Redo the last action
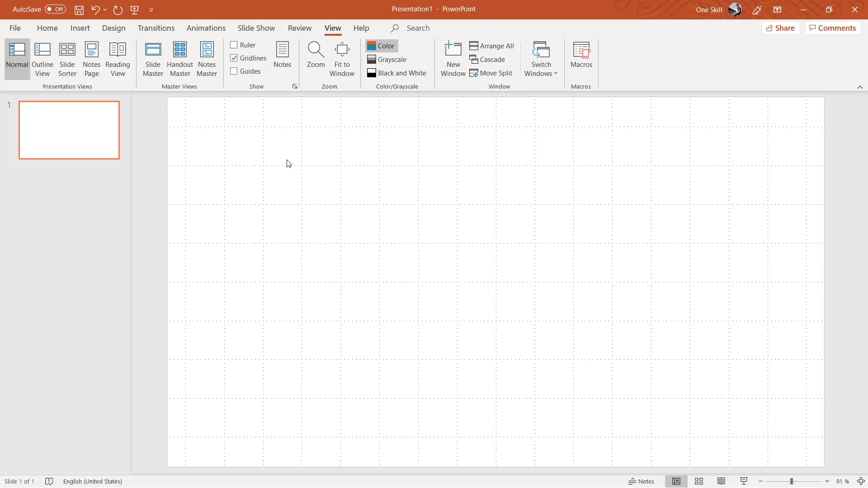This screenshot has height=488, width=868. pyautogui.click(x=118, y=9)
